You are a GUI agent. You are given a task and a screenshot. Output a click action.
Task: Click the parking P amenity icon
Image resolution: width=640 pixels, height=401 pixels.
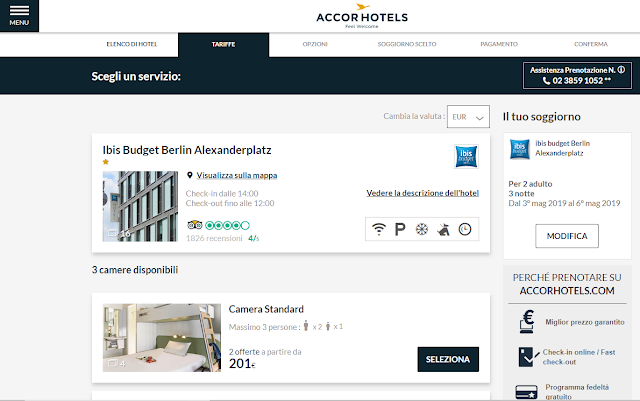400,229
